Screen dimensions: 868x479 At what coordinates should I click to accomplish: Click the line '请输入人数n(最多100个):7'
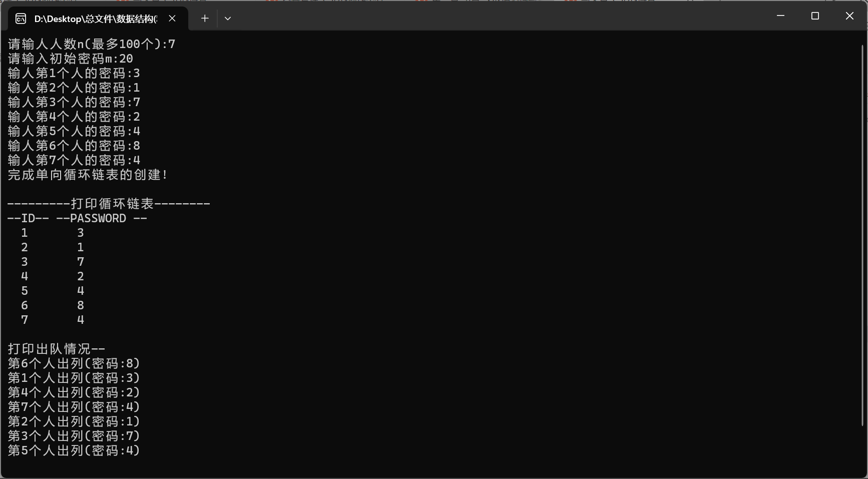pos(92,44)
